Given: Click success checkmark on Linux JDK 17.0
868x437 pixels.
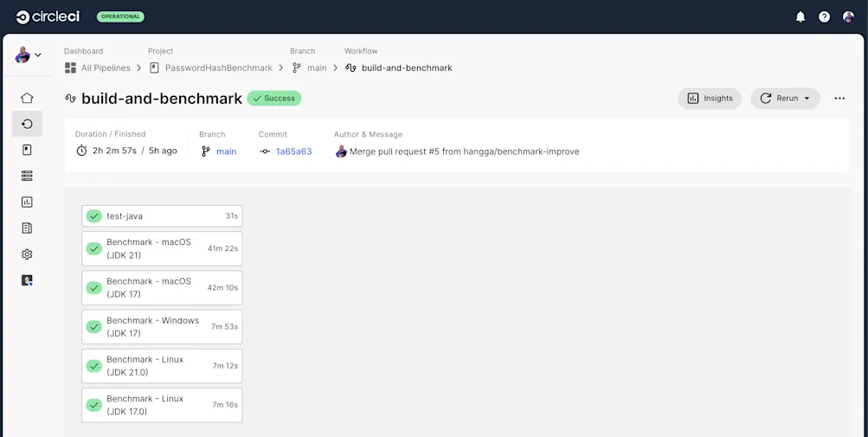Looking at the screenshot, I should 94,405.
